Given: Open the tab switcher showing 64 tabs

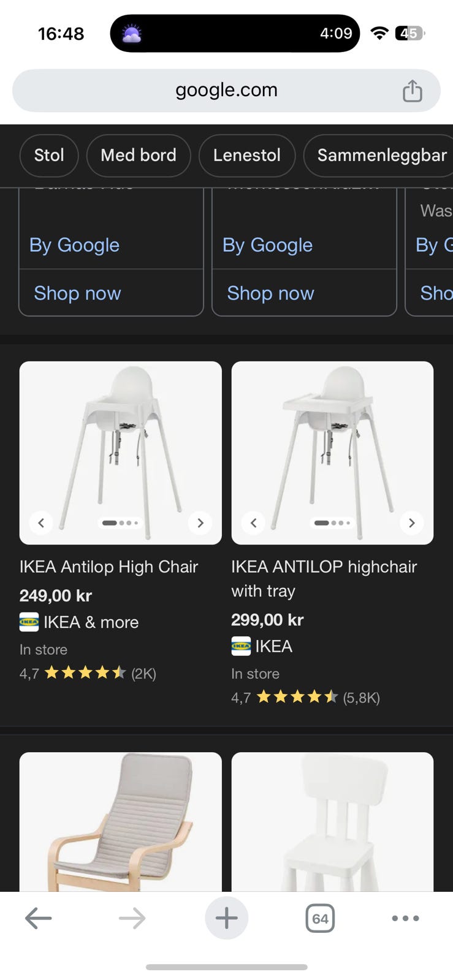Looking at the screenshot, I should point(319,918).
